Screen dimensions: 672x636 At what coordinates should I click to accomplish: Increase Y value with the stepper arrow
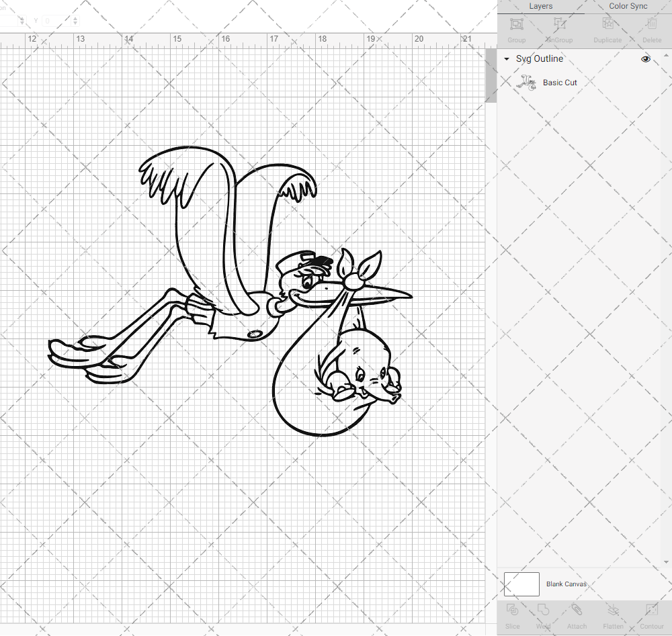pos(74,18)
